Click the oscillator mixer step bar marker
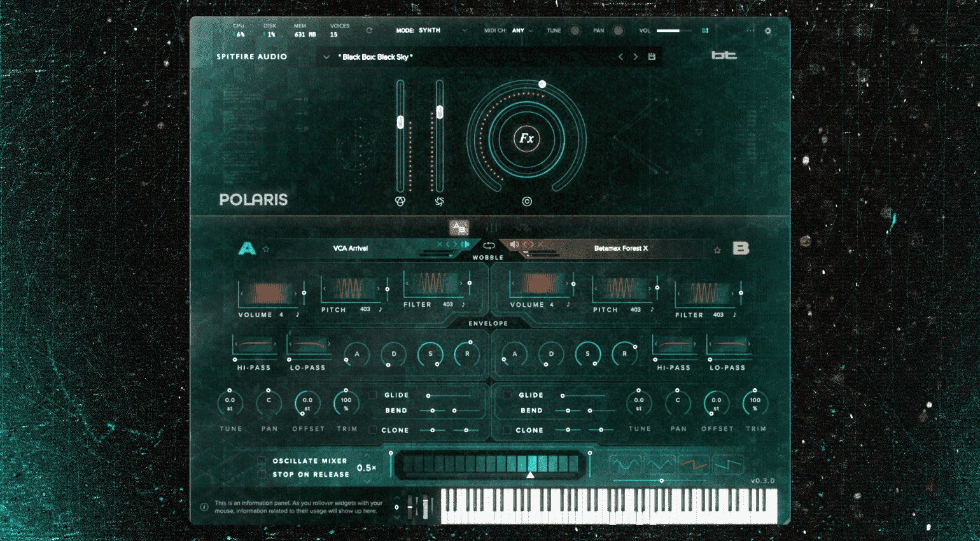This screenshot has height=541, width=980. coord(530,475)
